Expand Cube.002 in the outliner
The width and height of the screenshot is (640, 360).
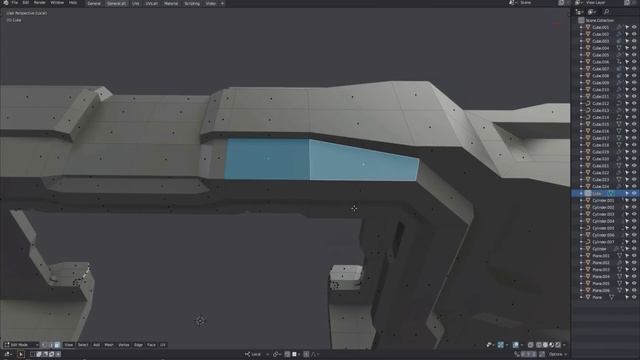click(x=581, y=34)
